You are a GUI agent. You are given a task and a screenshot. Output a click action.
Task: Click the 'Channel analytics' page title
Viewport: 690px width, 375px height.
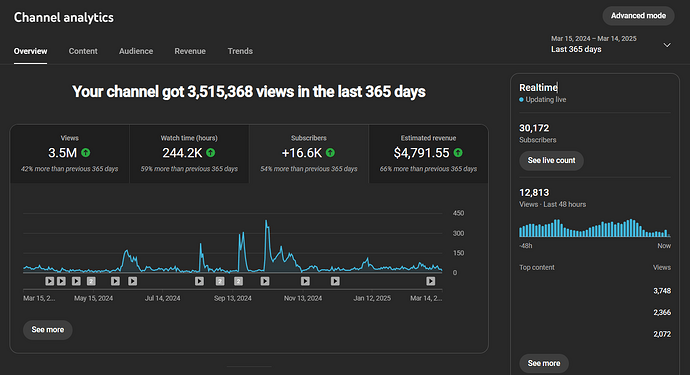pos(64,18)
